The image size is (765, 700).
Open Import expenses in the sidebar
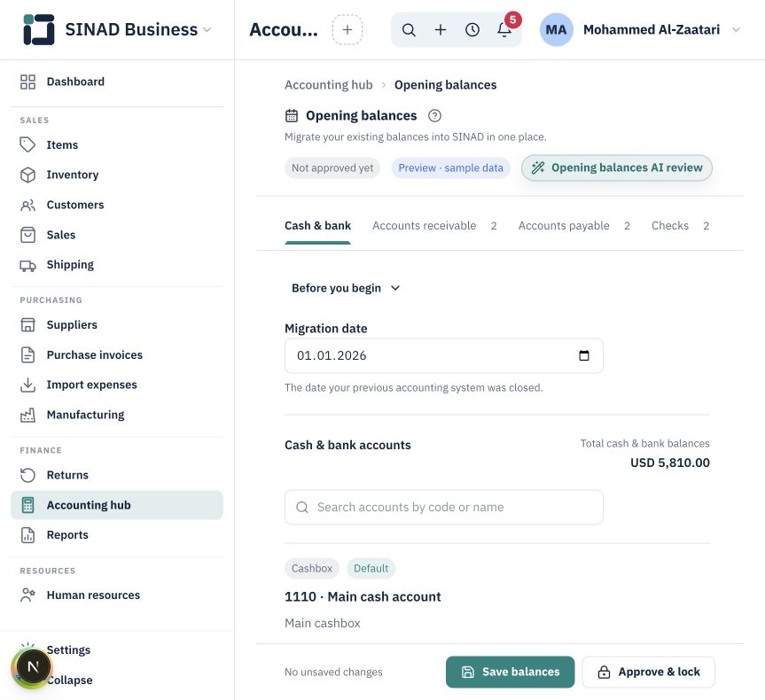117,385
